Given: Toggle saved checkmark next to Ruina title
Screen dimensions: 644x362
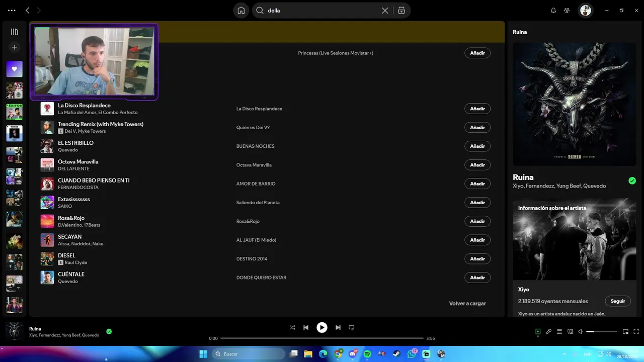Looking at the screenshot, I should click(x=632, y=181).
